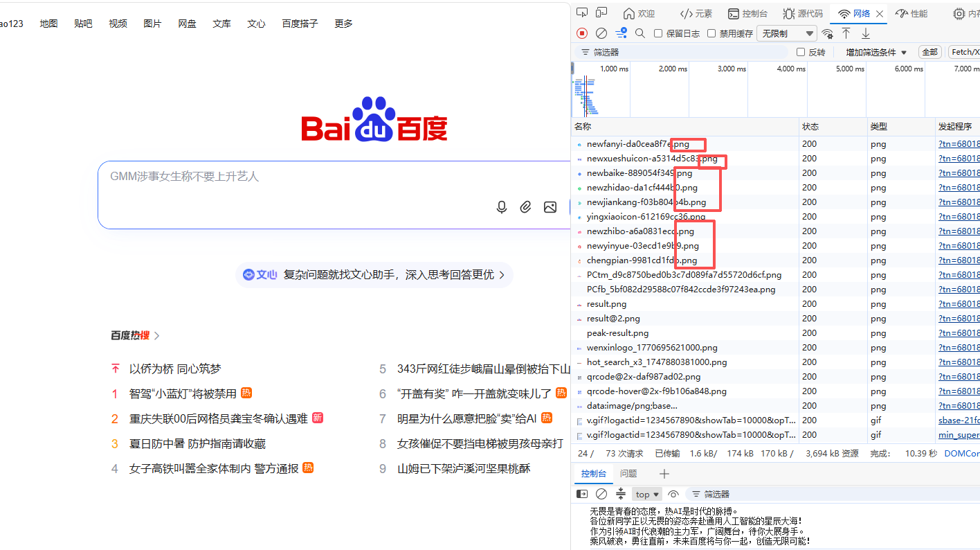Viewport: 980px width, 550px height.
Task: Toggle the console sidebar icon
Action: click(x=582, y=494)
